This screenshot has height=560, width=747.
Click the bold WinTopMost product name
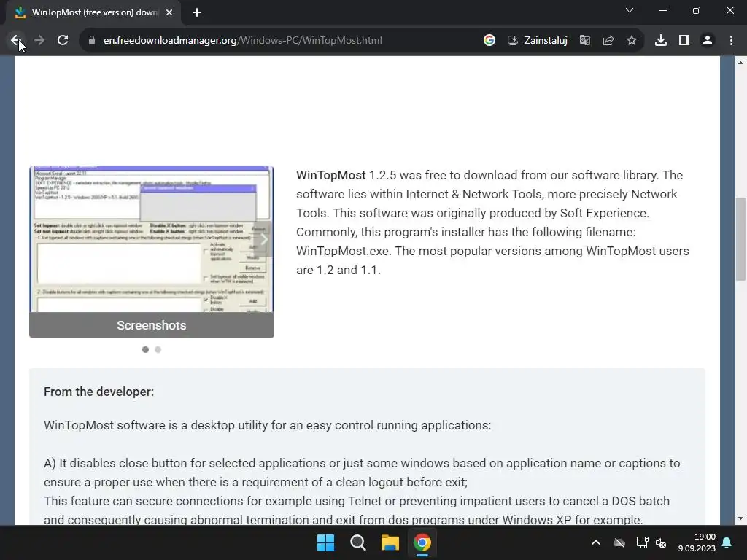click(x=330, y=175)
